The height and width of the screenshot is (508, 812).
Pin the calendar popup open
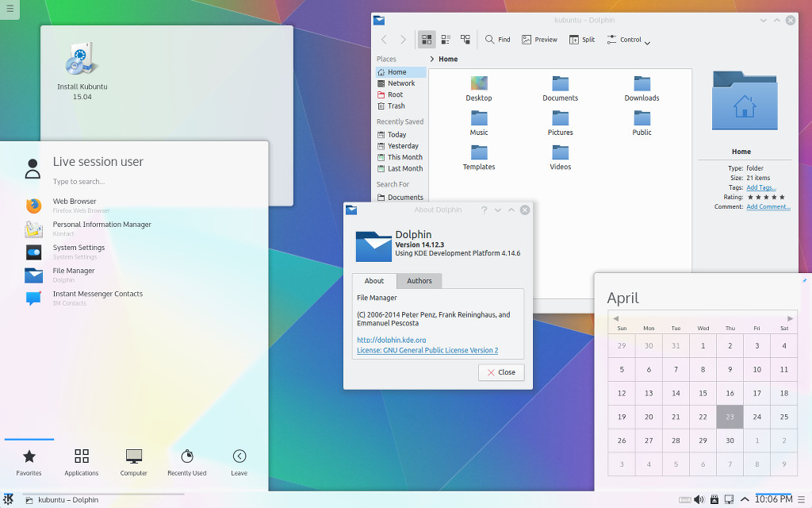(804, 280)
